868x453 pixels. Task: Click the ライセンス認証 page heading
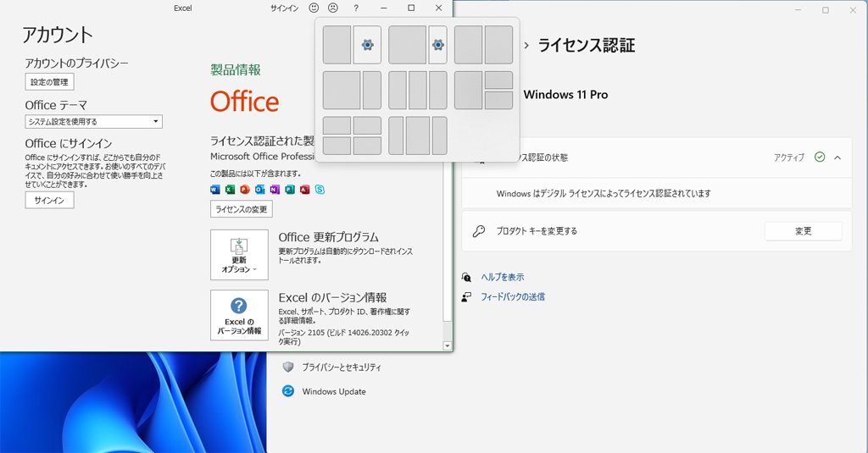point(587,46)
